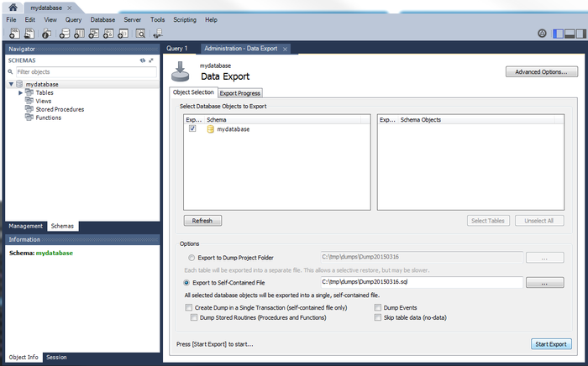Toggle the left sidebar panel visibility icon
Viewport: 588px width, 366px height.
(x=559, y=34)
